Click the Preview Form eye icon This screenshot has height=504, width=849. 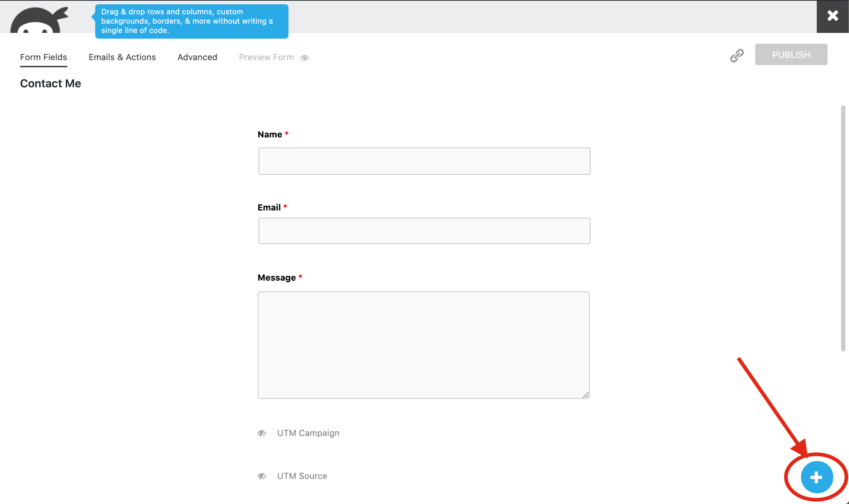coord(305,57)
